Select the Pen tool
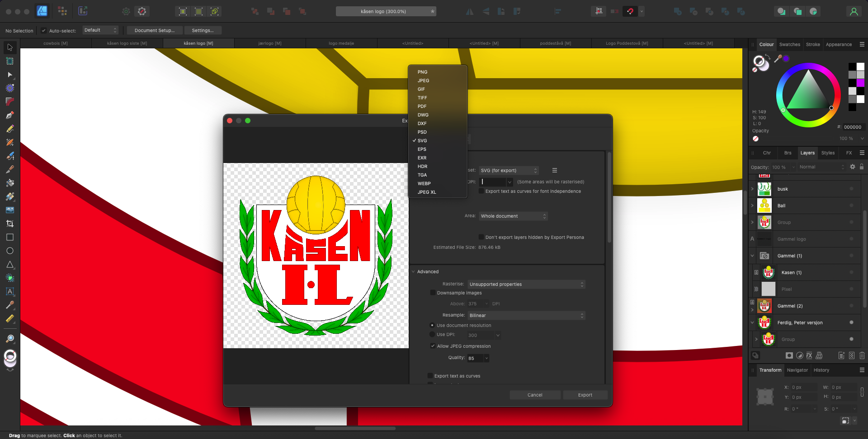The image size is (868, 439). click(10, 115)
